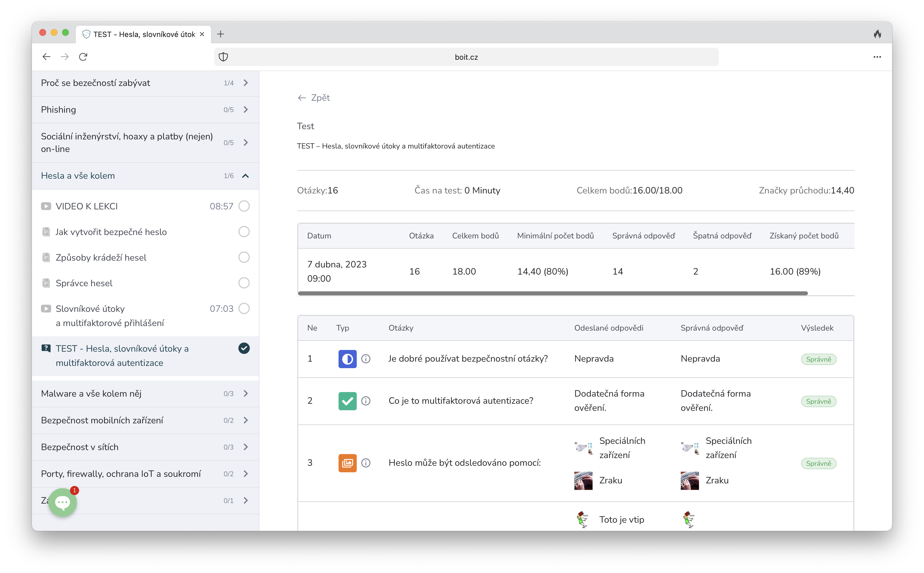Click the question text Co je to multifaktorová autentizace?
The image size is (924, 573).
pyautogui.click(x=461, y=401)
